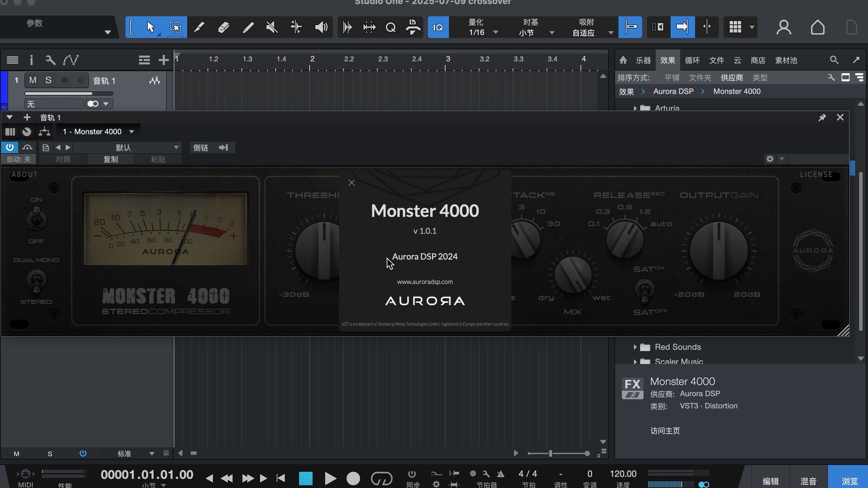
Task: Click the wrench options icon in track header
Action: point(50,60)
